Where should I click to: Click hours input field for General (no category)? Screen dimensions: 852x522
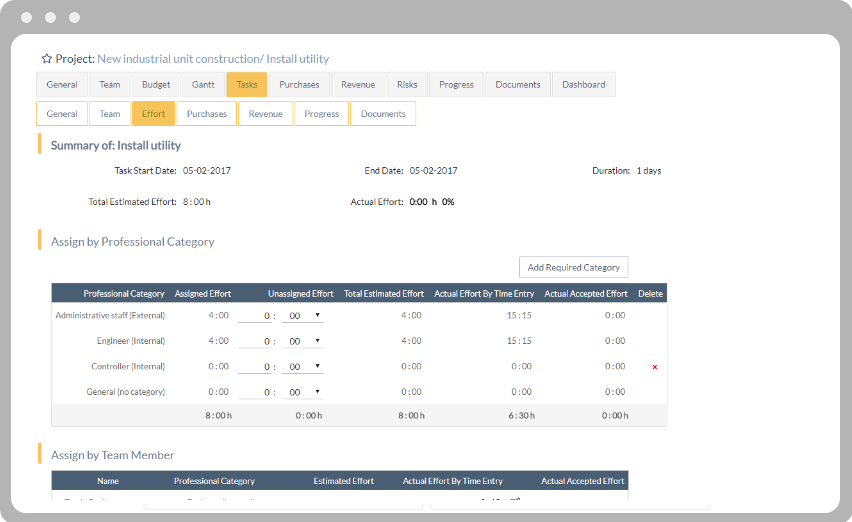click(x=256, y=392)
